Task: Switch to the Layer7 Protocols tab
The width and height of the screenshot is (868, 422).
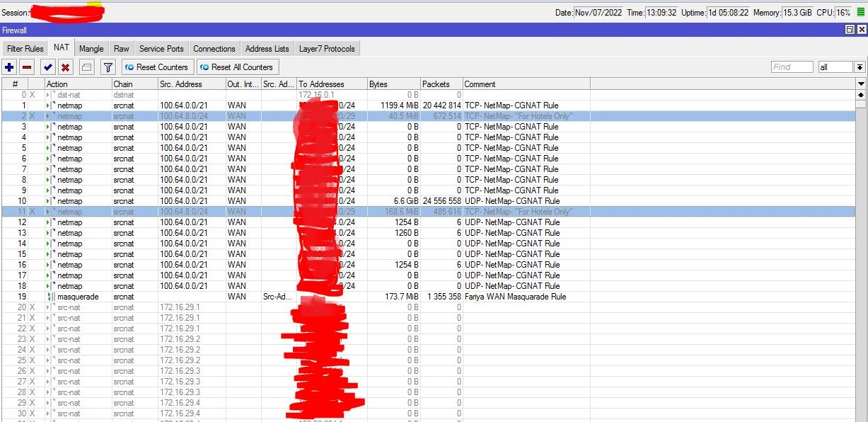Action: tap(326, 48)
